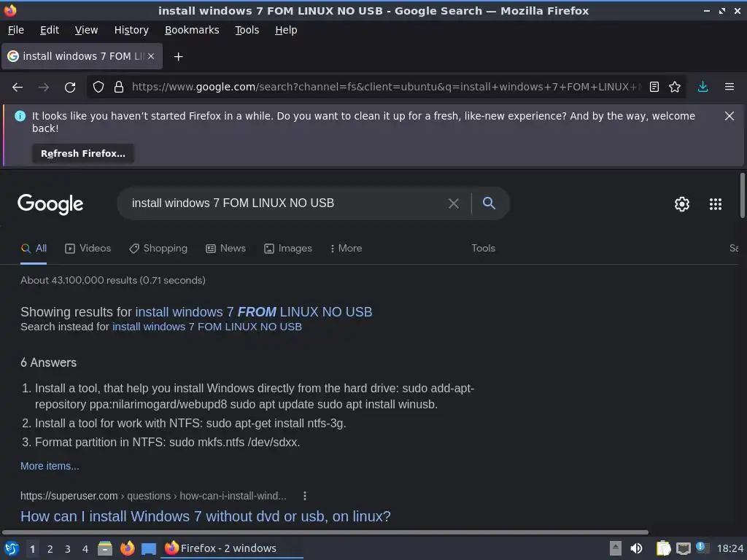The width and height of the screenshot is (747, 560).
Task: Click the Google search magnifier button
Action: 489,203
